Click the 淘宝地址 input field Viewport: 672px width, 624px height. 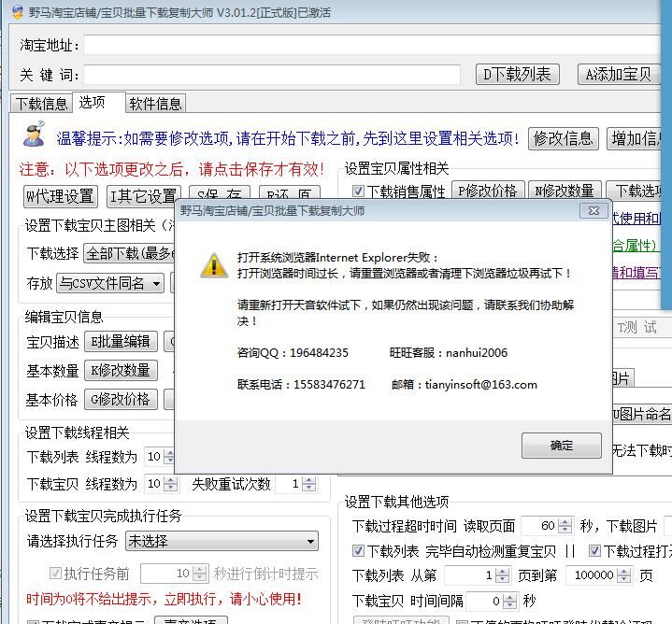[374, 45]
